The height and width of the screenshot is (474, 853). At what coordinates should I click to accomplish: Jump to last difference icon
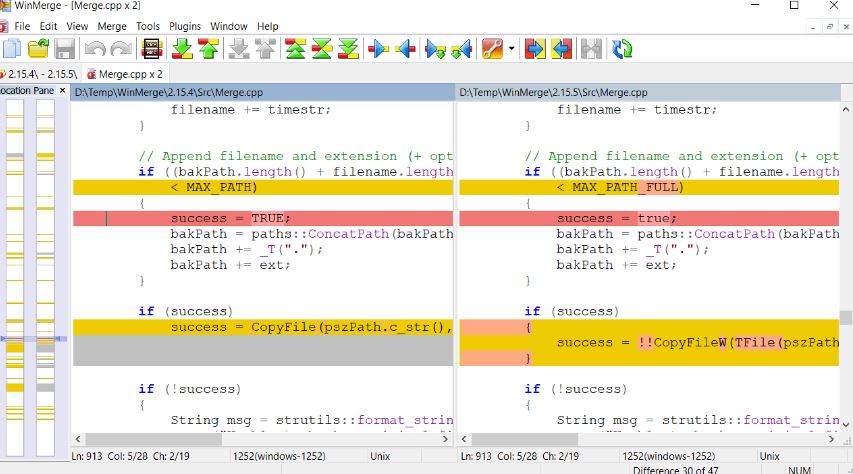[x=349, y=49]
